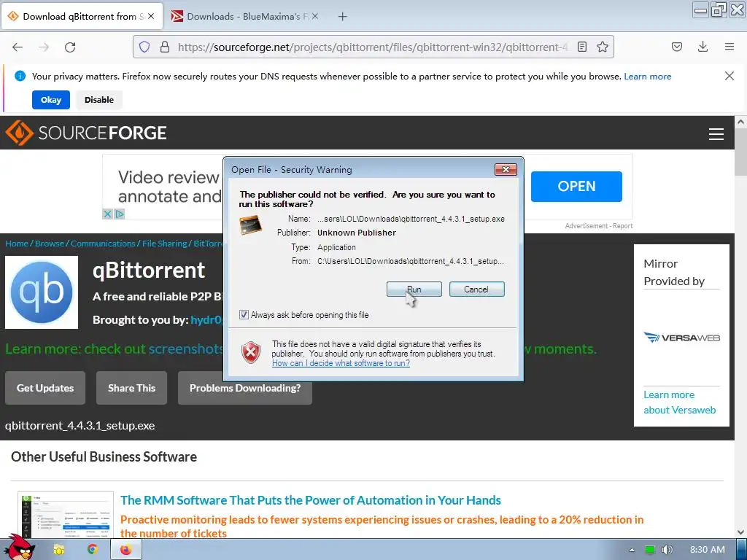Image resolution: width=747 pixels, height=560 pixels.
Task: Click the OPEN advertisement button
Action: (x=576, y=186)
